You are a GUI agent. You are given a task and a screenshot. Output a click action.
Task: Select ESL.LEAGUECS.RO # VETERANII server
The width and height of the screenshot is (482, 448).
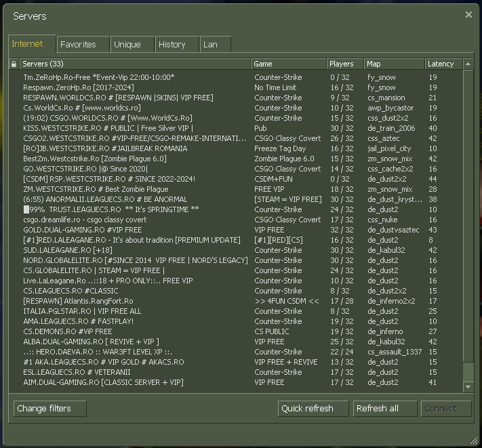(236, 372)
